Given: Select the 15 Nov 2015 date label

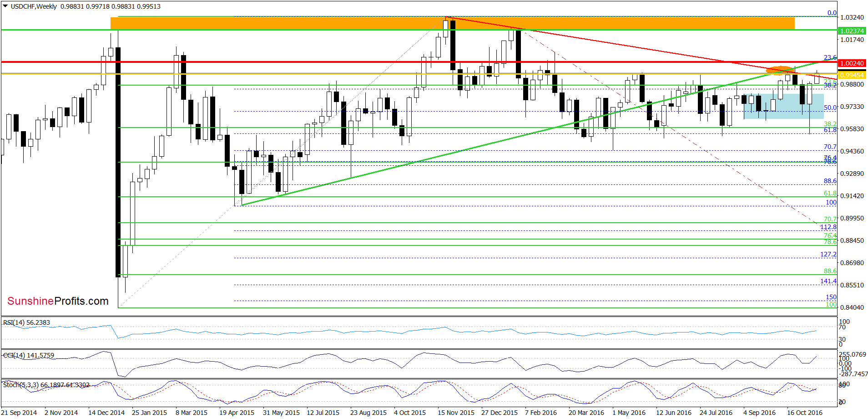Looking at the screenshot, I should pyautogui.click(x=456, y=413).
